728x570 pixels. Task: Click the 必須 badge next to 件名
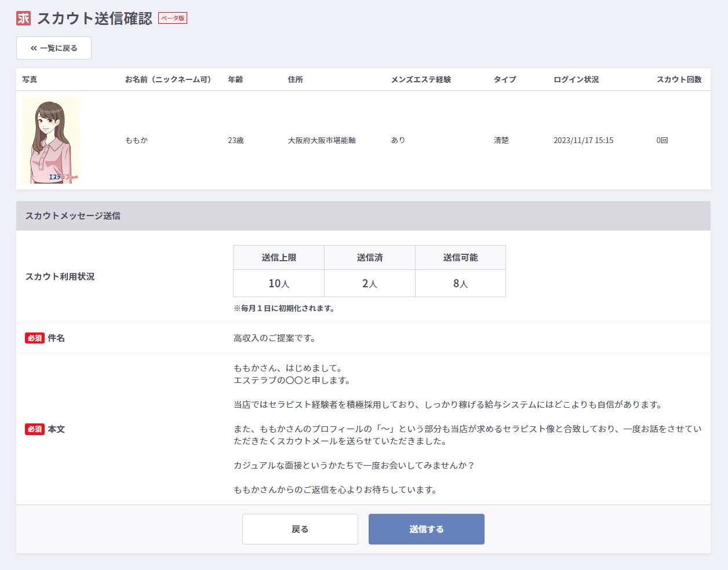[x=35, y=338]
